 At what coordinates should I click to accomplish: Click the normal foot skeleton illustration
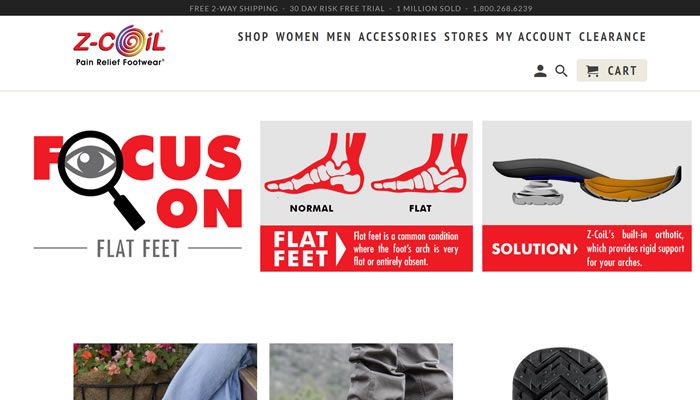pos(315,163)
